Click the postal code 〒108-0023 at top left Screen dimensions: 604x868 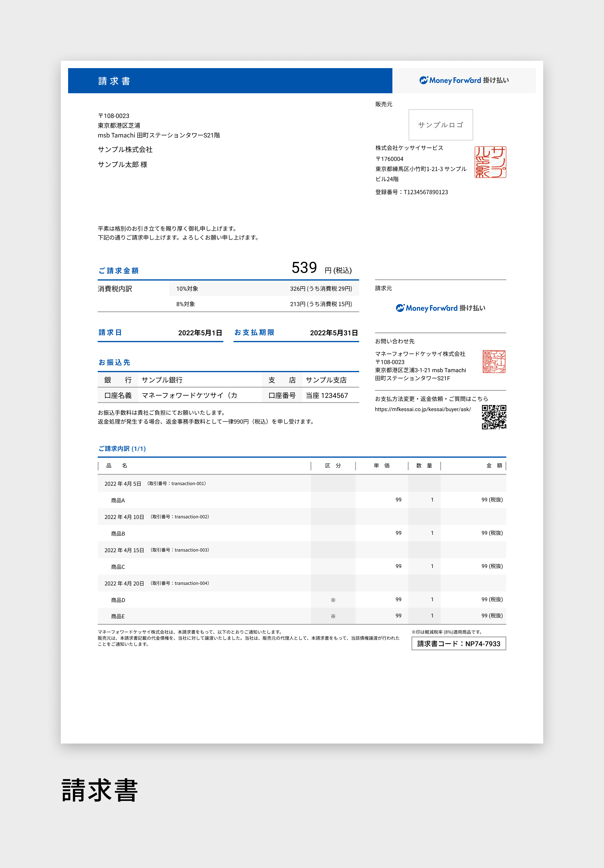113,116
